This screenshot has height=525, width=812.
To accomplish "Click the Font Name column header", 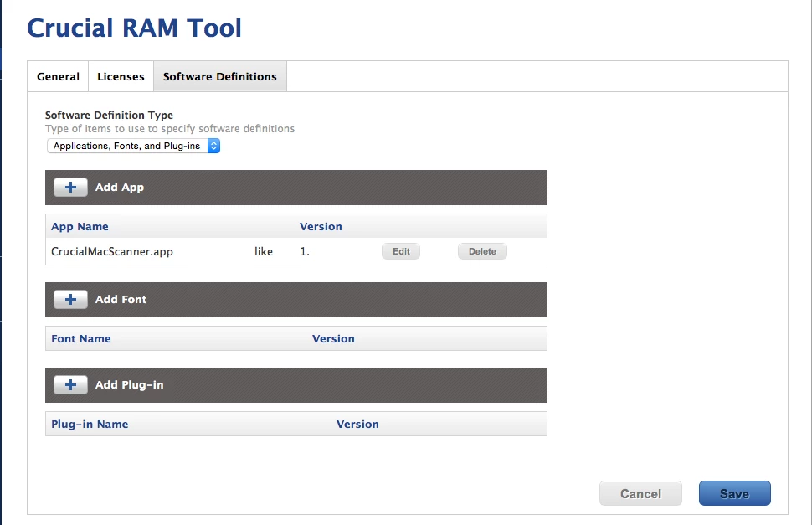I will pos(81,338).
